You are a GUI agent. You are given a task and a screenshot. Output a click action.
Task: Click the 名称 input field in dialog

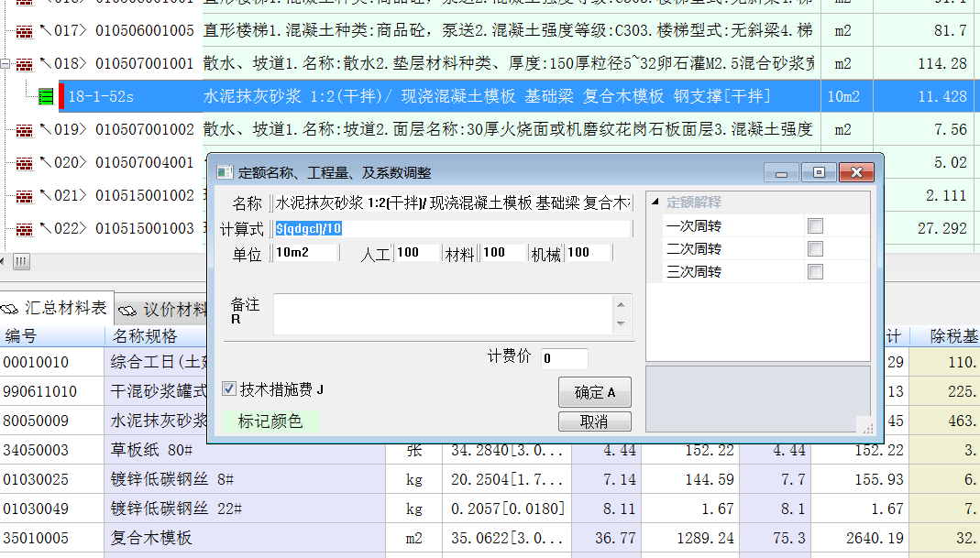pyautogui.click(x=453, y=203)
